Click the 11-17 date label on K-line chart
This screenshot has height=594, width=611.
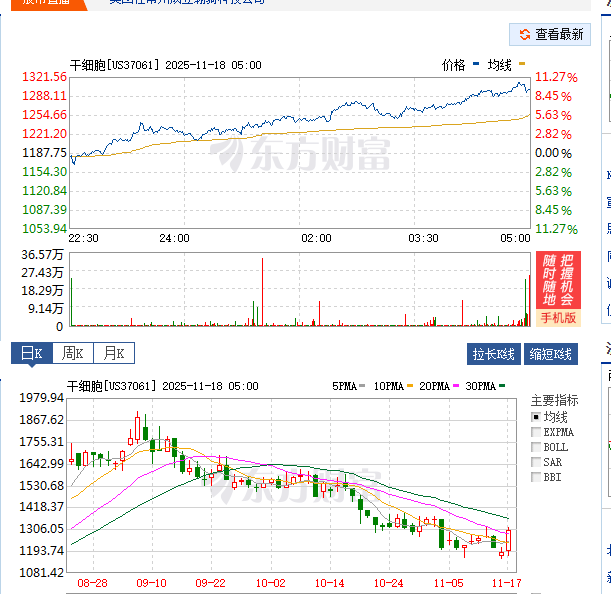507,583
